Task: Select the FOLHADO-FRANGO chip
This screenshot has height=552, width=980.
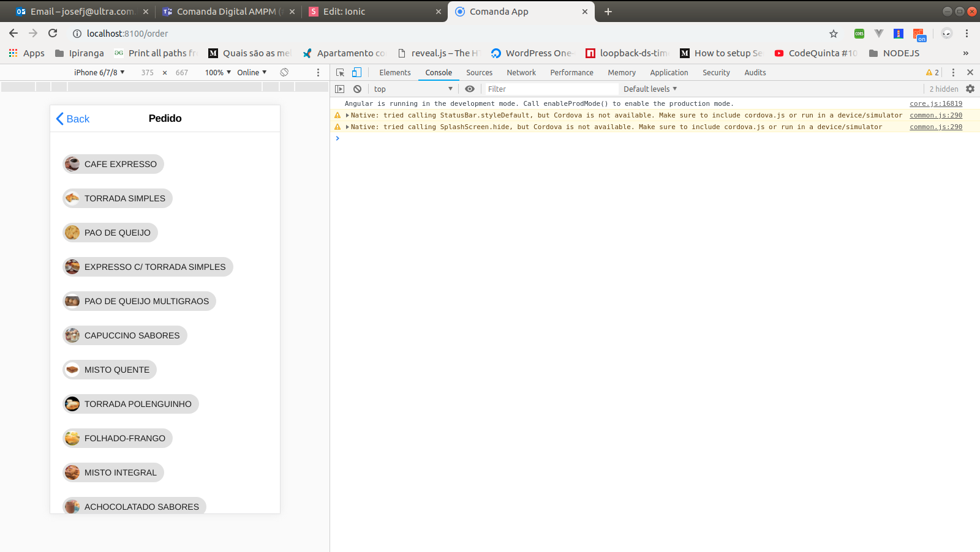Action: click(118, 438)
